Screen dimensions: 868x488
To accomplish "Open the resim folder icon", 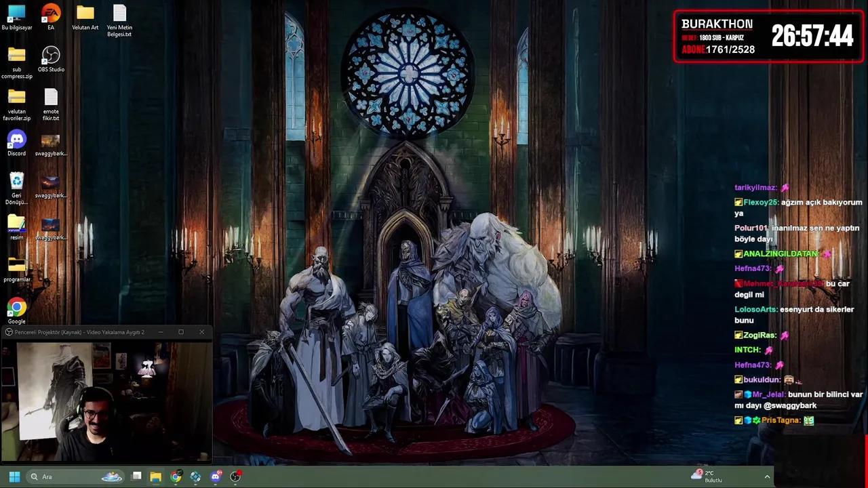I will pos(17,228).
